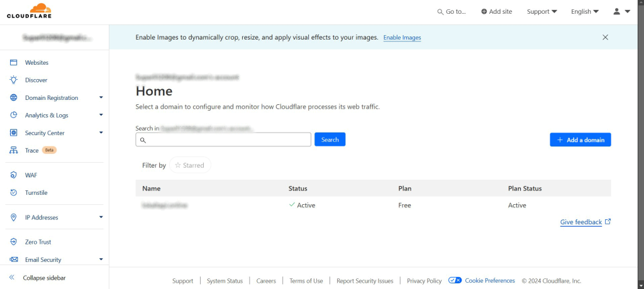
Task: Expand the Domain Registration section
Action: 101,98
